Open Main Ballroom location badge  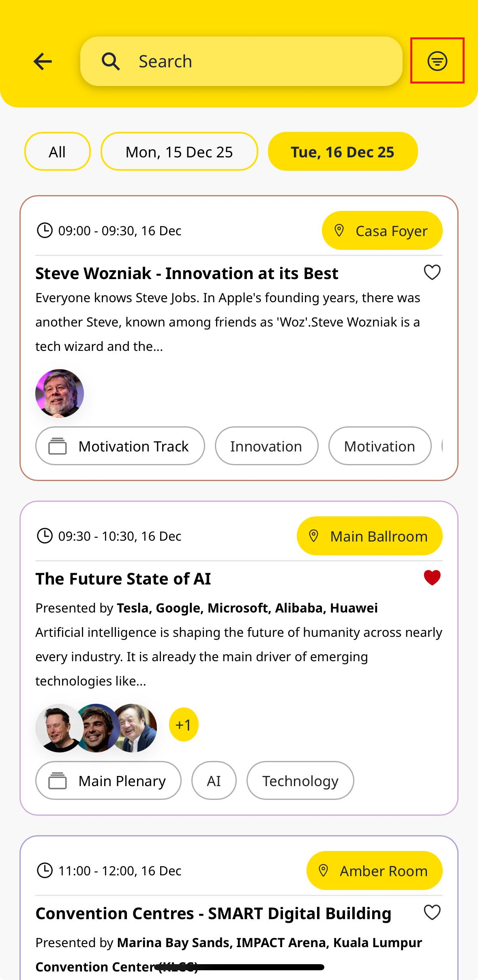(369, 536)
